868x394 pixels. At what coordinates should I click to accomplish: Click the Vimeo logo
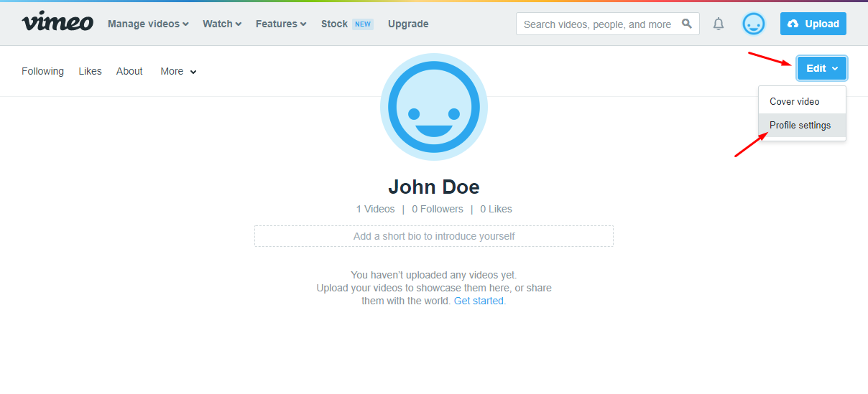[57, 23]
